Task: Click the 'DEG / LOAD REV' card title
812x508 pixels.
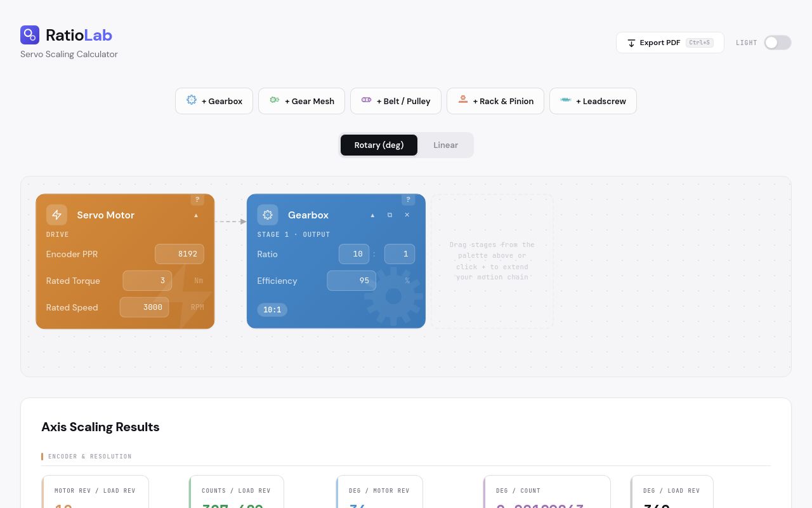Action: click(x=672, y=491)
